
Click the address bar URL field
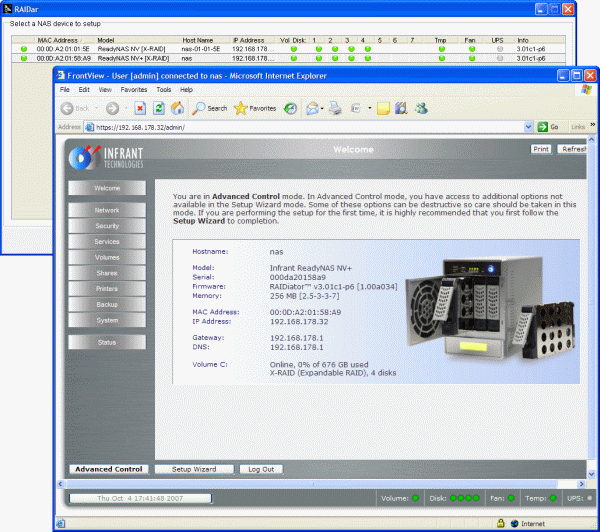pos(309,127)
